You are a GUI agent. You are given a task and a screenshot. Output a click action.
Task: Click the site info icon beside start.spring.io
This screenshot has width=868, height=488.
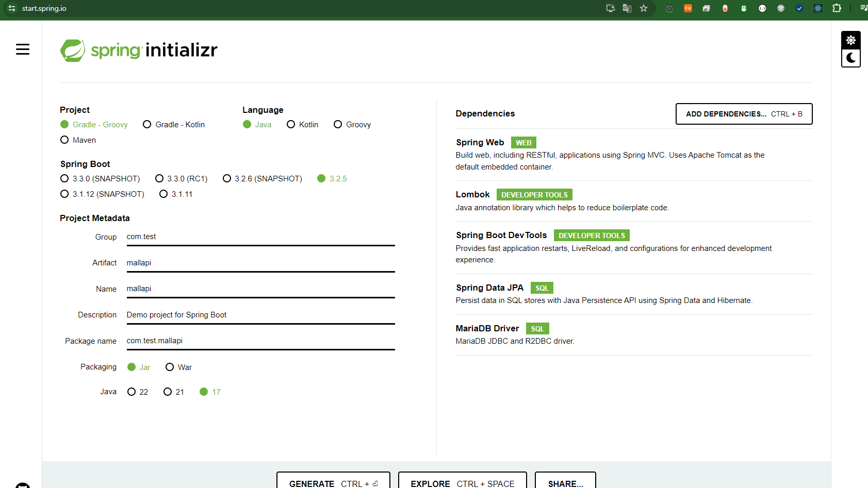(12, 8)
